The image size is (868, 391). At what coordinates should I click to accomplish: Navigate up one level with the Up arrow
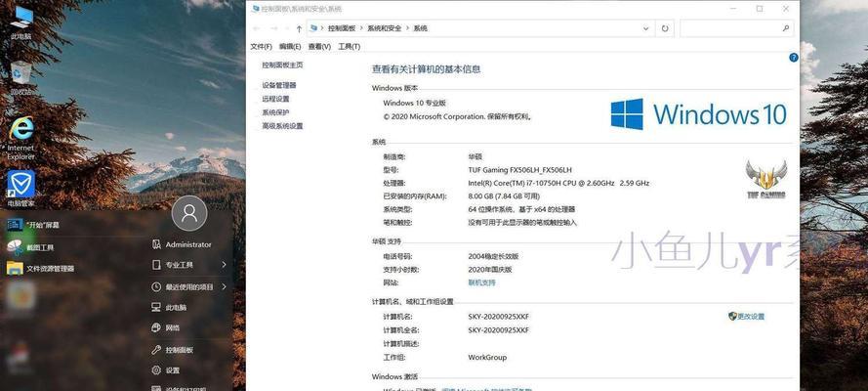(x=299, y=28)
